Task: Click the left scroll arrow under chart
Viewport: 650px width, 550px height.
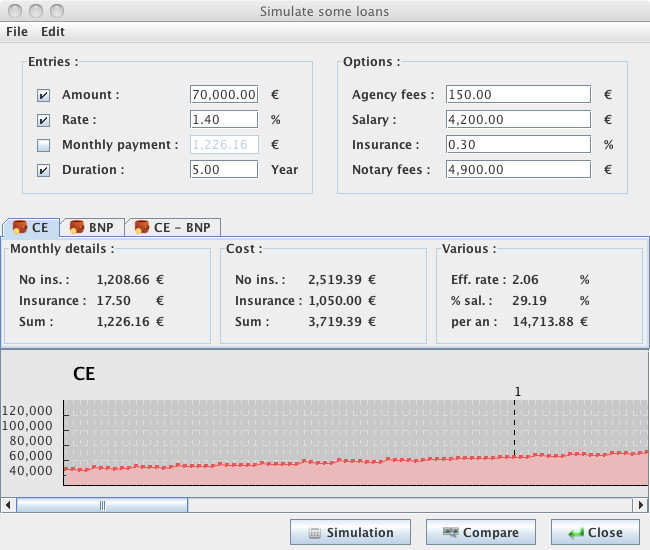Action: [8, 505]
